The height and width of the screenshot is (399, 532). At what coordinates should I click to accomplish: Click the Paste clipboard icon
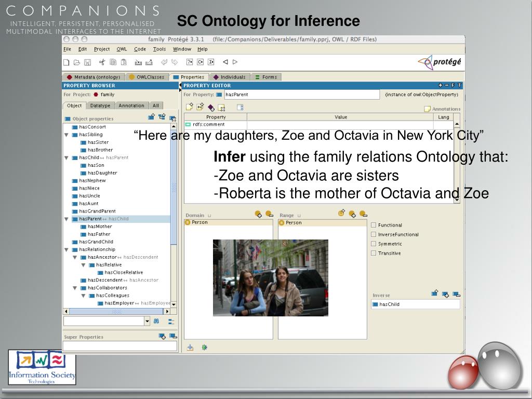click(124, 62)
